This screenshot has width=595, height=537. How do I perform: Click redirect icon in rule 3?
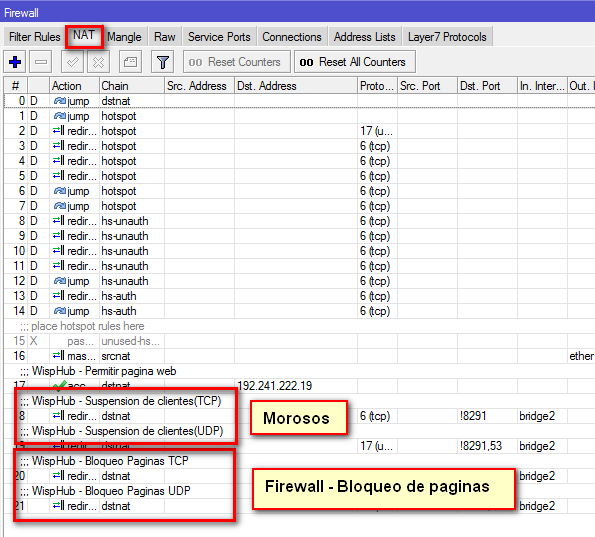(58, 146)
